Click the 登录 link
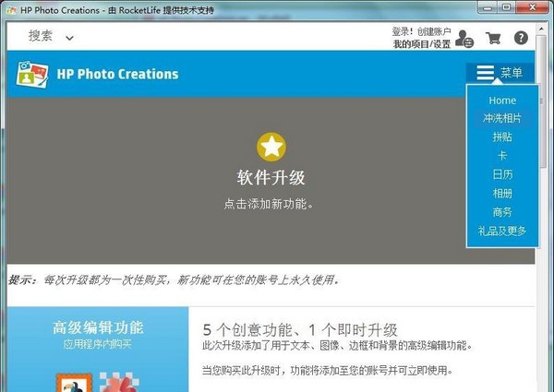Image resolution: width=554 pixels, height=392 pixels. tap(402, 31)
